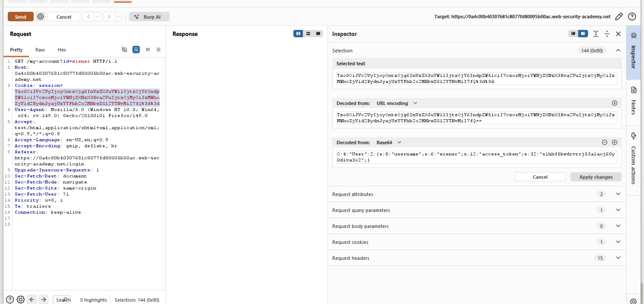Dock Inspector on the left side

pyautogui.click(x=573, y=34)
